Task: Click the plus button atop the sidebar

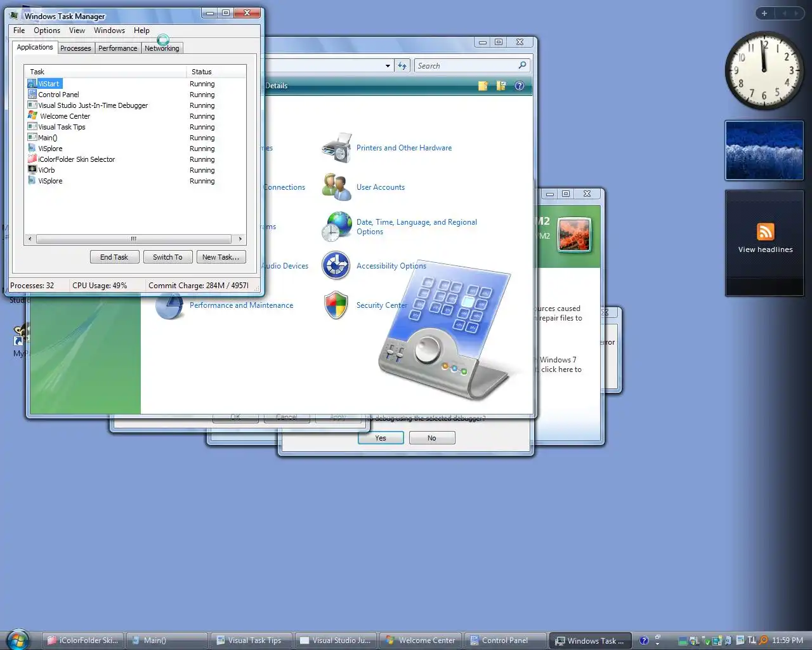Action: 764,13
